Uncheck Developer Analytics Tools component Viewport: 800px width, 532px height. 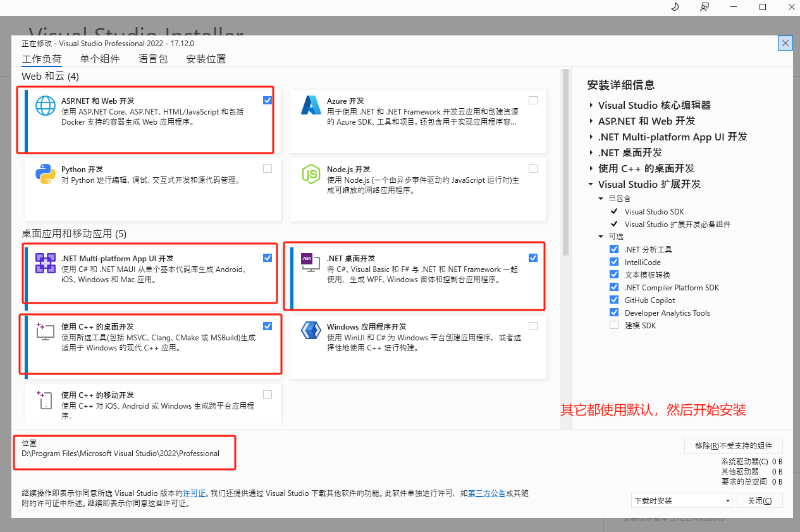pyautogui.click(x=614, y=312)
